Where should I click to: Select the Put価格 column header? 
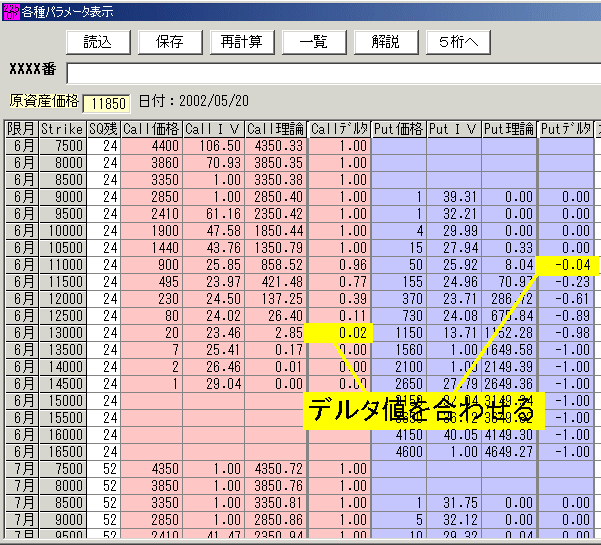point(399,129)
